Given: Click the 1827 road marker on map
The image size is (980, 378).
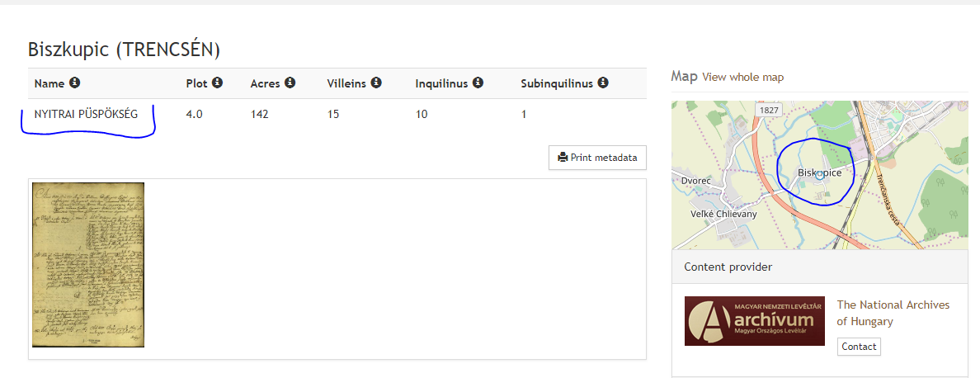Looking at the screenshot, I should coord(770,110).
